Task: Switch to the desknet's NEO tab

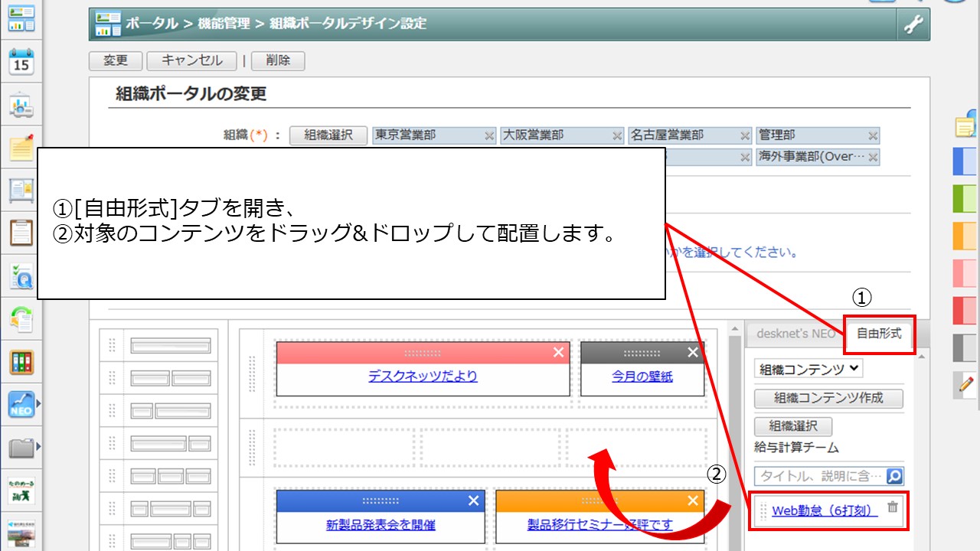Action: click(795, 334)
